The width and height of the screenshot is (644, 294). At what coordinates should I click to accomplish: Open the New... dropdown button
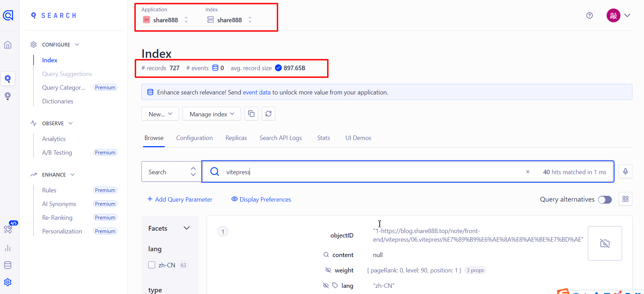(x=160, y=114)
